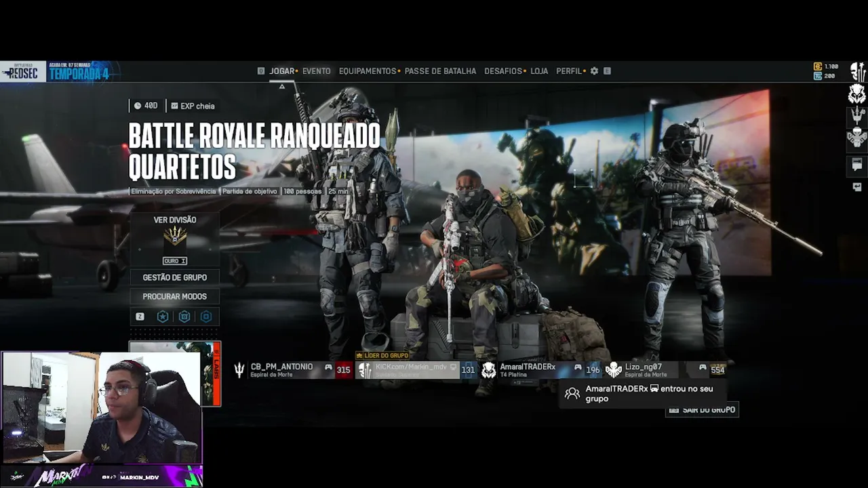
Task: Click trident emblem next to CB_PM_ANTONIO
Action: coord(239,370)
